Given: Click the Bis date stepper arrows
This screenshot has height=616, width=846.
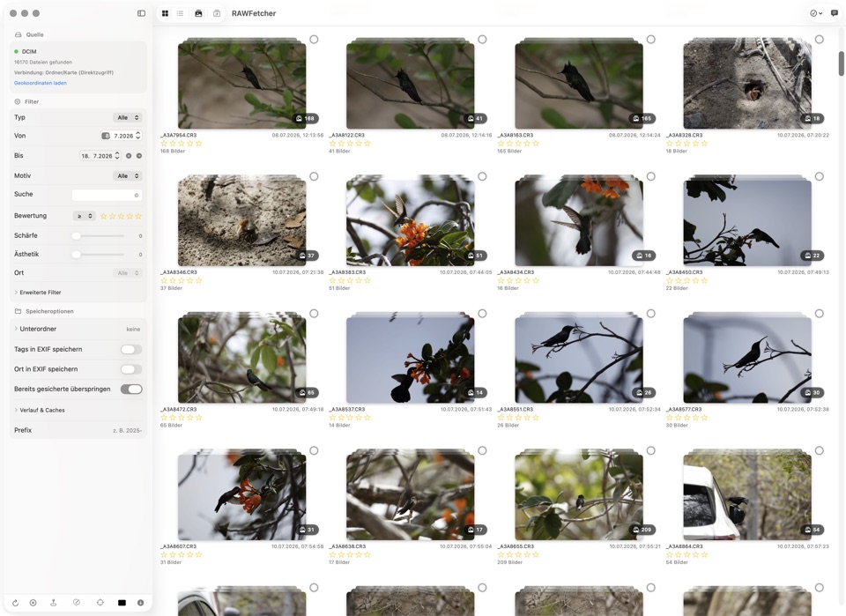Looking at the screenshot, I should point(117,155).
